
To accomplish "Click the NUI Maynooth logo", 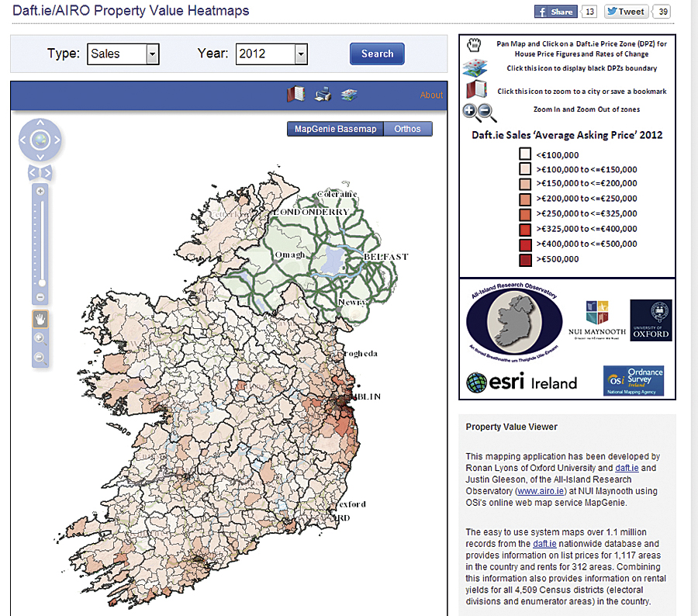I will click(597, 320).
